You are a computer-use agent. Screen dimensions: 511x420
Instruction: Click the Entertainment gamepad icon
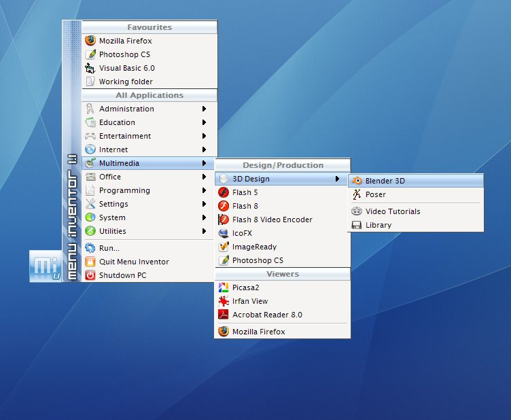tap(90, 136)
